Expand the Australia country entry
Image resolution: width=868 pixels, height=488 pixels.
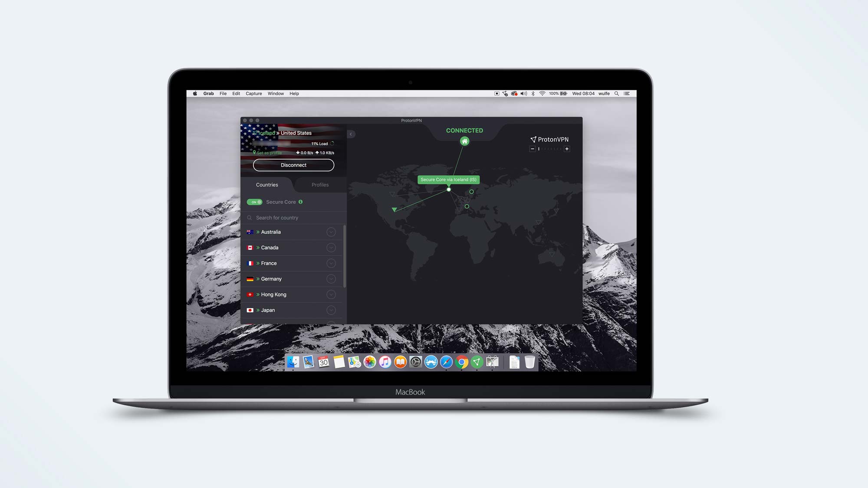pos(331,232)
